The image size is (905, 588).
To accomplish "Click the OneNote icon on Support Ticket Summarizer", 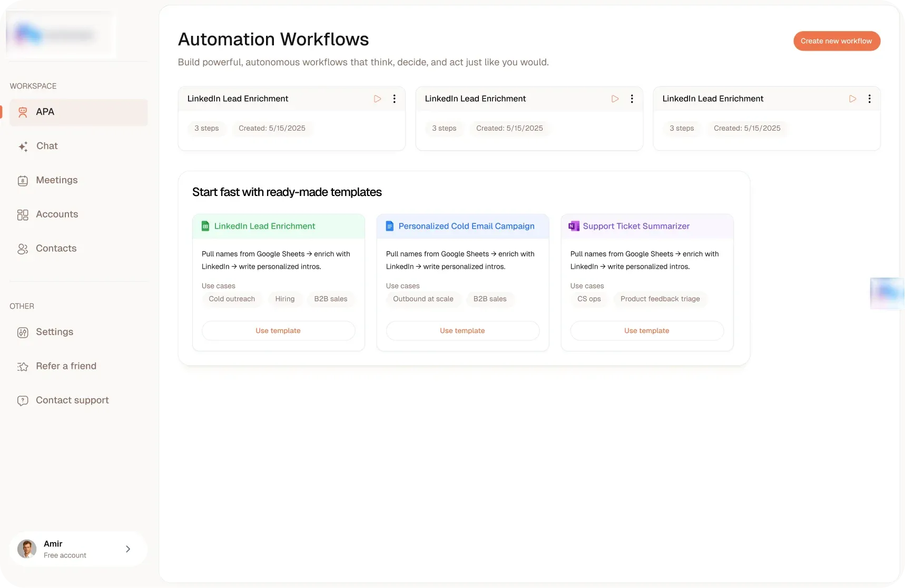I will tap(574, 227).
